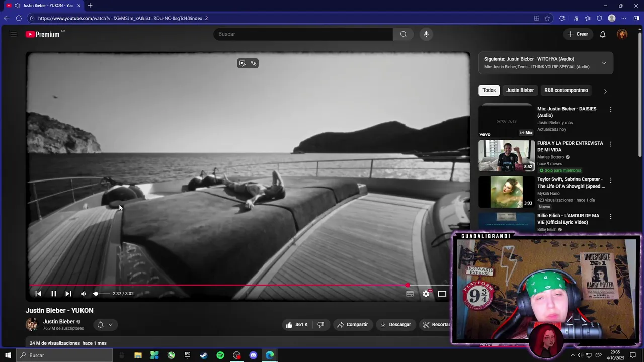Click the Matias Bottero channel name

click(x=550, y=157)
